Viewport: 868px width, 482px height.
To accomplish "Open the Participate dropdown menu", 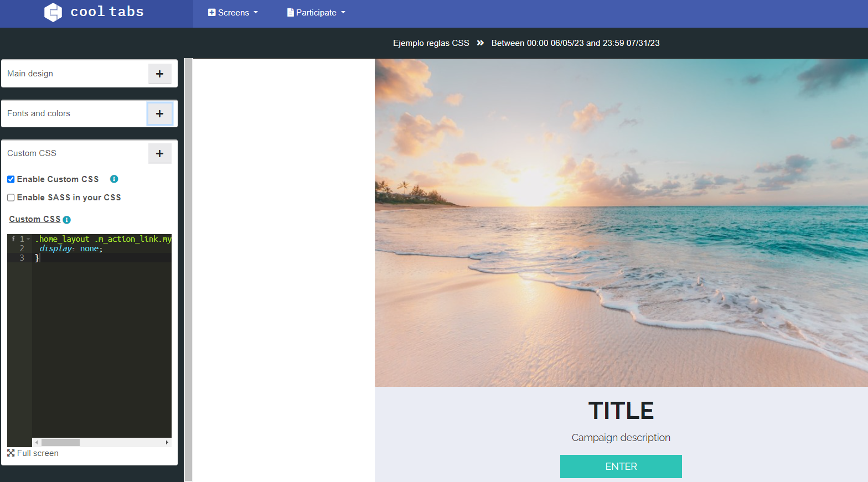I will coord(316,13).
